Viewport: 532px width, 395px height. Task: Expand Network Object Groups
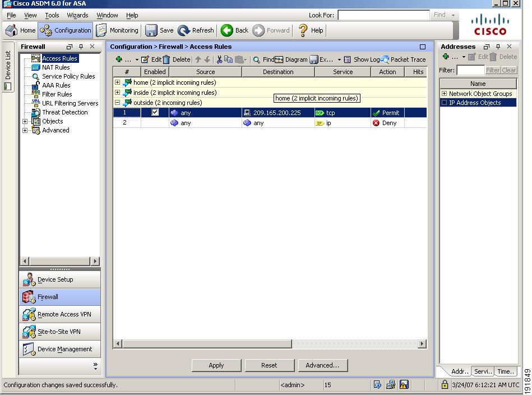tap(444, 93)
